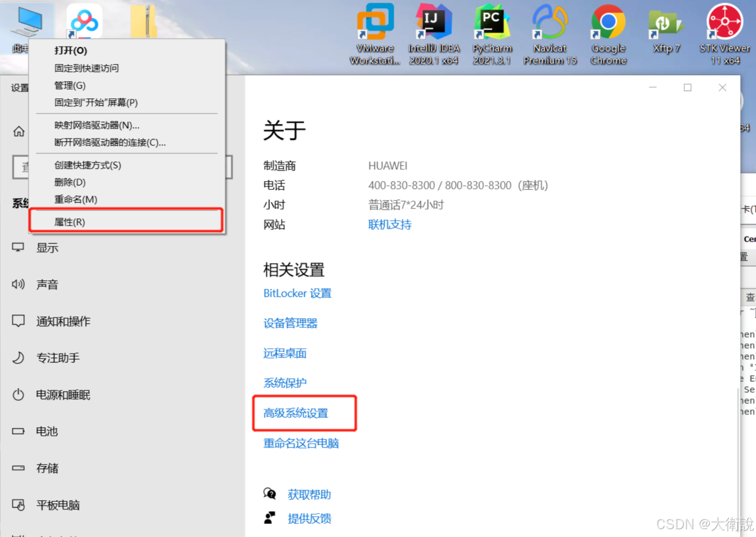Launch PyCharm 2021.3.1
This screenshot has width=756, height=537.
tap(491, 22)
